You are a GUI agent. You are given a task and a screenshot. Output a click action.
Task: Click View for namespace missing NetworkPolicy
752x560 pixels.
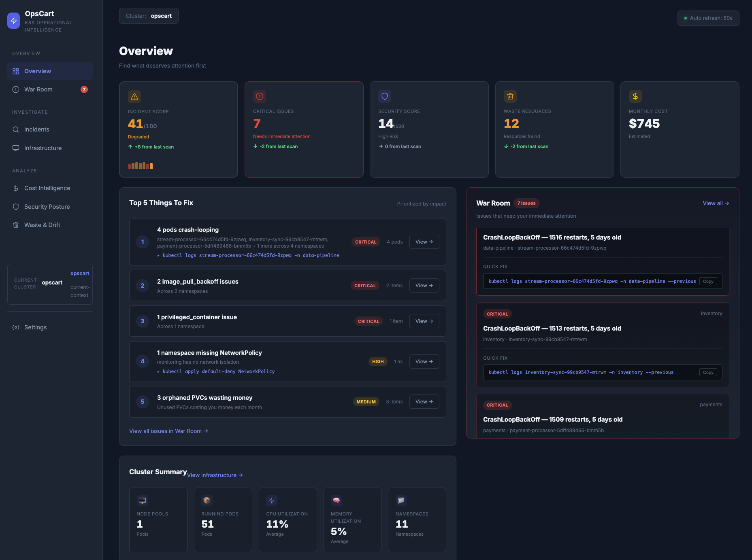(x=424, y=362)
